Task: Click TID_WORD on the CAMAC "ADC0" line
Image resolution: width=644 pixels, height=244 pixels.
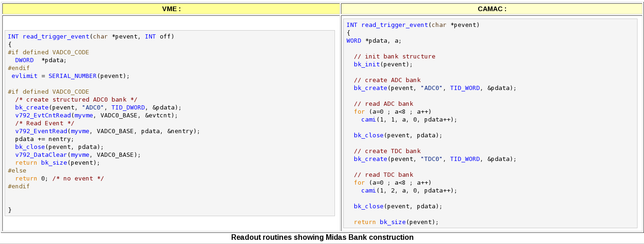Action: [x=465, y=88]
